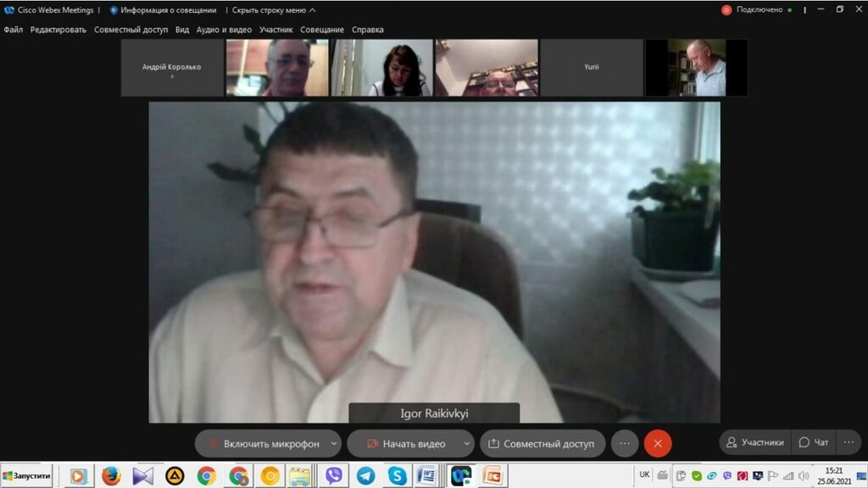Viewport: 868px width, 488px height.
Task: Open the microphone options dropdown arrow
Action: click(x=335, y=443)
